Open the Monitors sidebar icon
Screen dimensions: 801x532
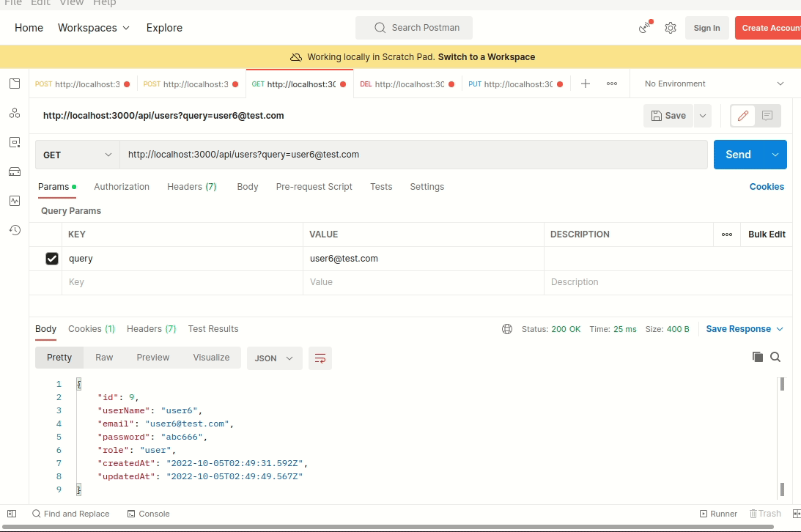pyautogui.click(x=15, y=201)
